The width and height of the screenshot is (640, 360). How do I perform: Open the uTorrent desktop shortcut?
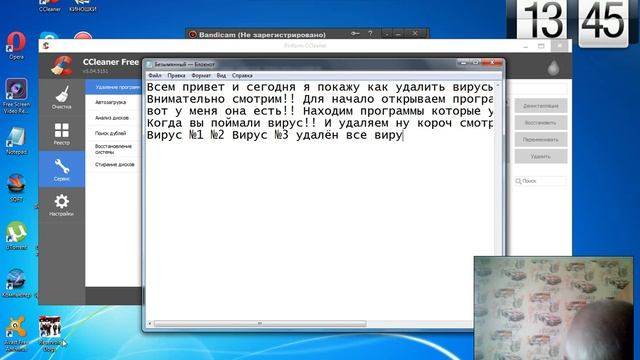(x=16, y=236)
